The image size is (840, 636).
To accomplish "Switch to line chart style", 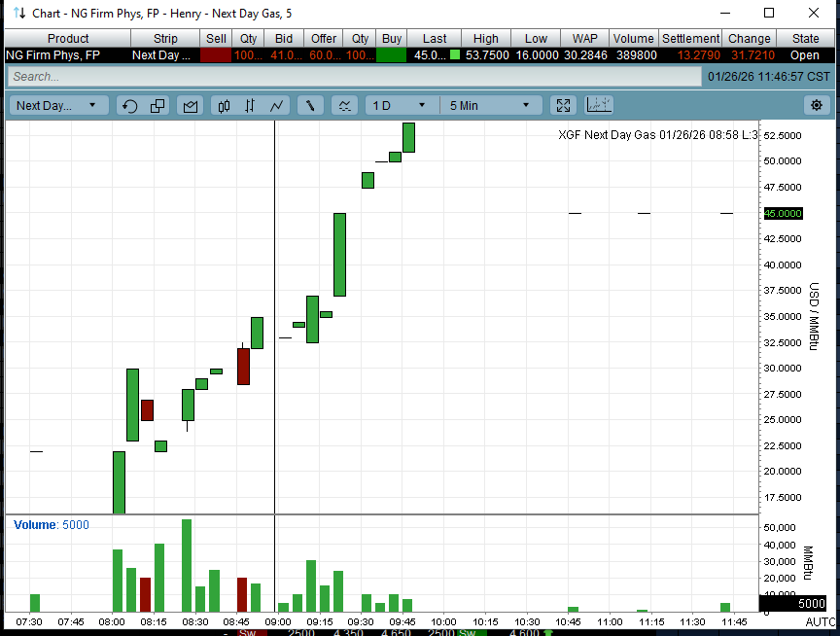I will pos(276,106).
